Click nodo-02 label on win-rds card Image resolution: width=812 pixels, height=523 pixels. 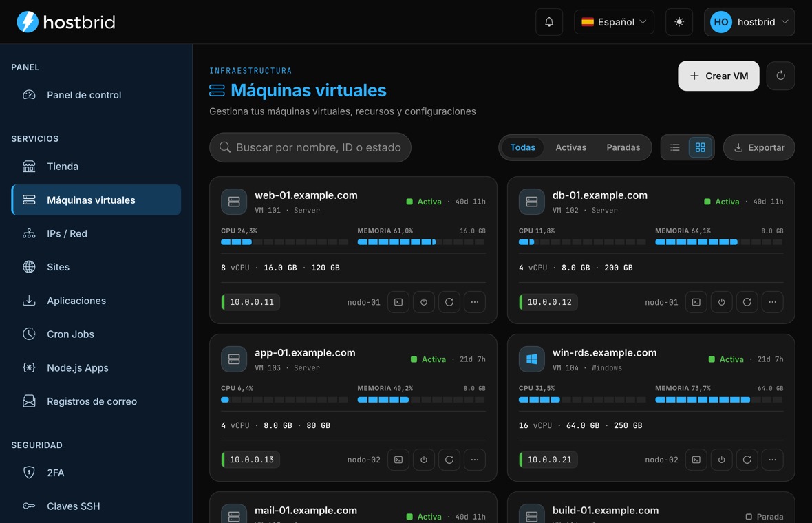click(661, 459)
